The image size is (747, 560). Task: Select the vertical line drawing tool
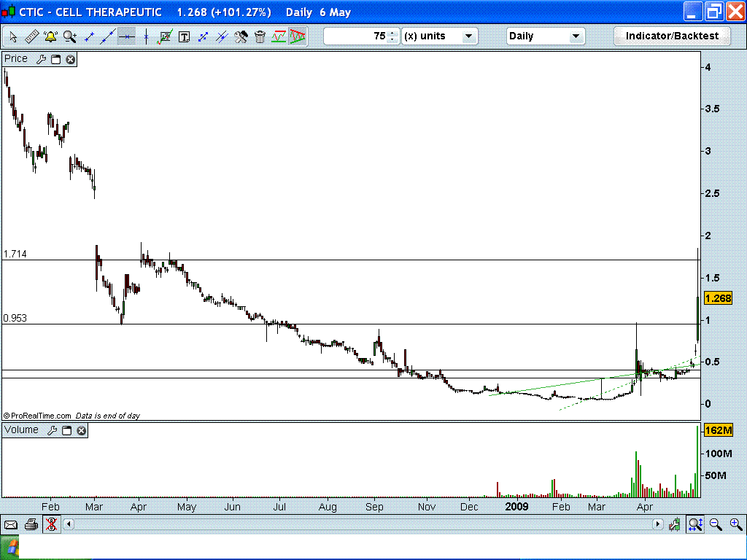tap(146, 36)
